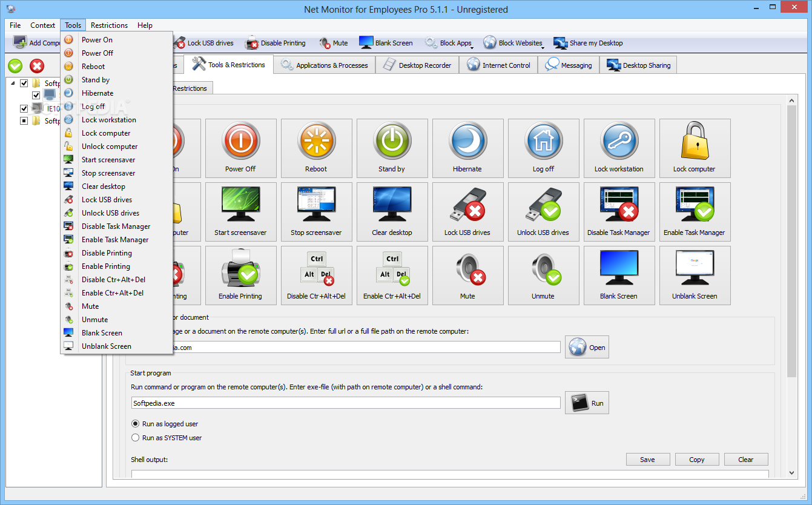Click the large Enable Ctr+Alt+Del button
Screen dimensions: 812x505
pos(392,275)
